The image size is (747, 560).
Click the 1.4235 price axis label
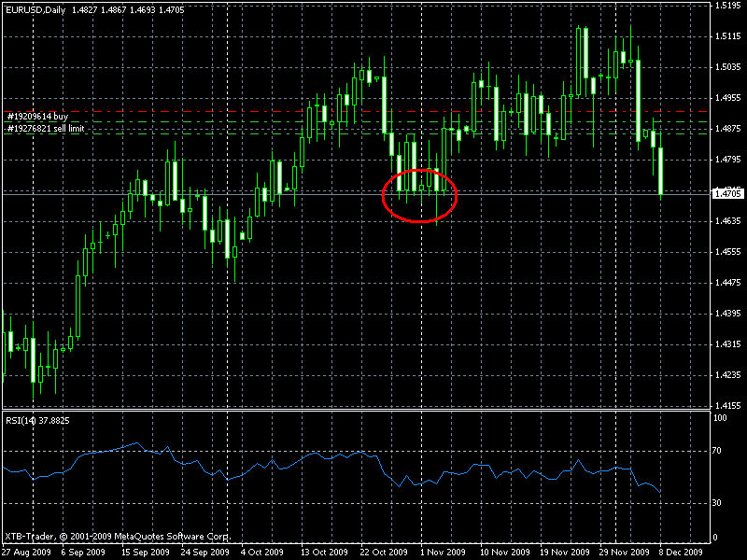click(728, 375)
